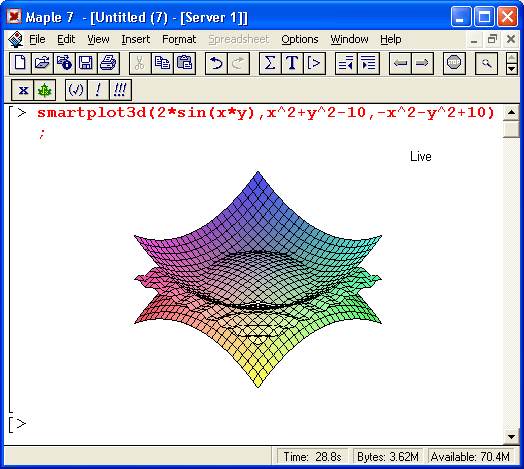The width and height of the screenshot is (524, 469).
Task: Click the worksheet scrollbar down arrow
Action: tap(511, 436)
